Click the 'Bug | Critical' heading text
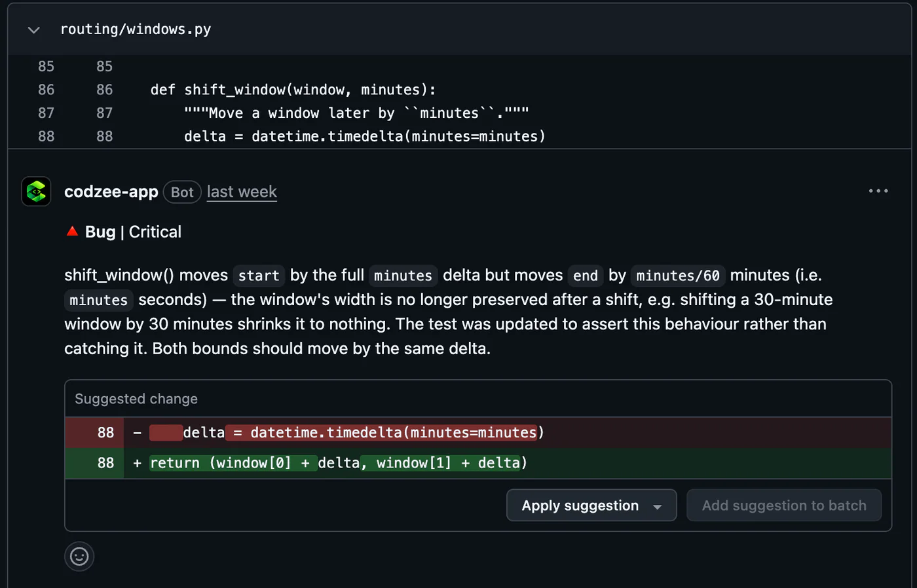This screenshot has width=917, height=588. (133, 232)
